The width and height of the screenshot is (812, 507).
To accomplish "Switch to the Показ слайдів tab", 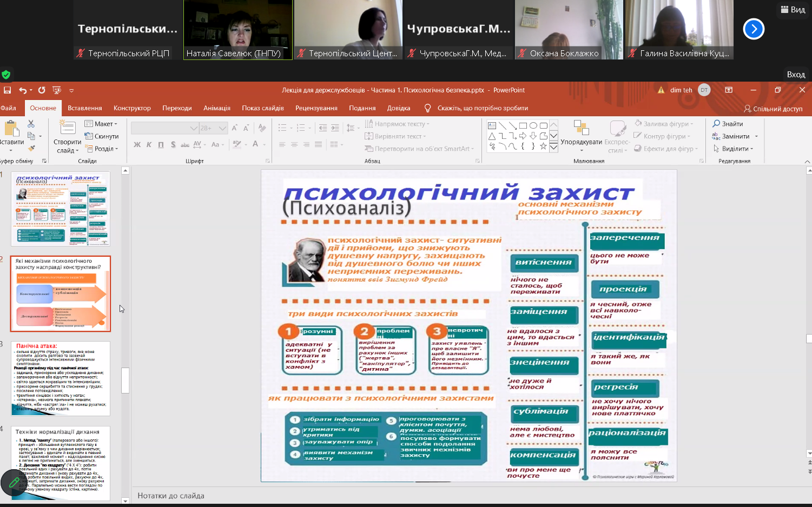I will coord(263,108).
